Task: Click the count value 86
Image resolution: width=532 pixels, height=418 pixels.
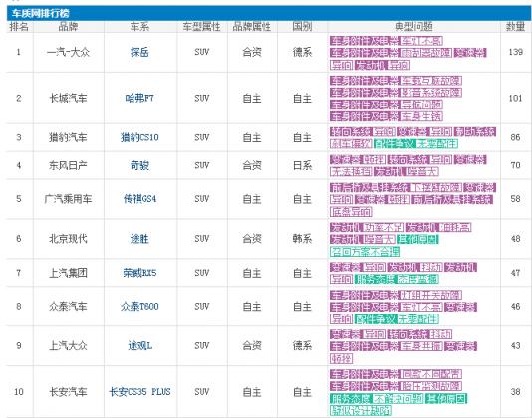Action: [x=515, y=137]
